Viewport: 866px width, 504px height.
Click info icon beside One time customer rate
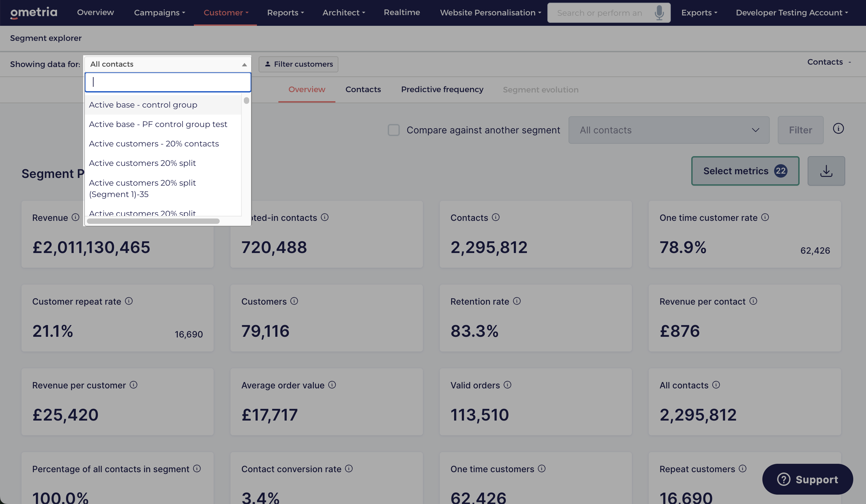tap(765, 217)
